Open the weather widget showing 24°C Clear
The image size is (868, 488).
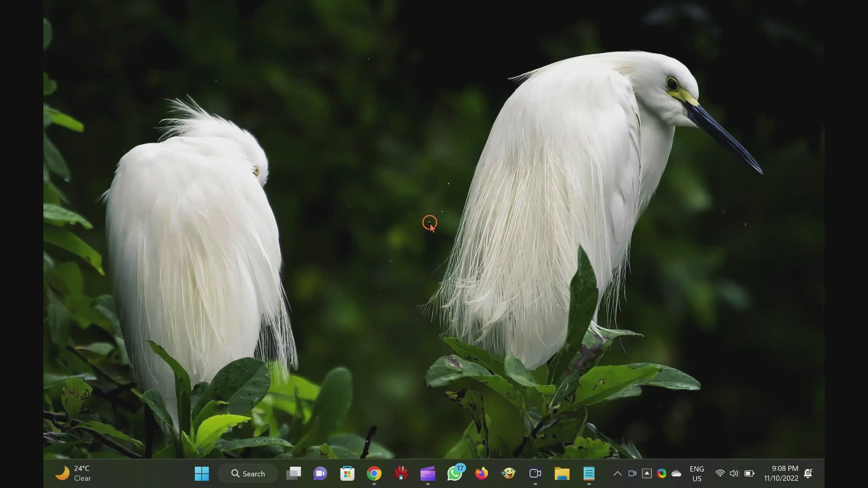point(73,474)
